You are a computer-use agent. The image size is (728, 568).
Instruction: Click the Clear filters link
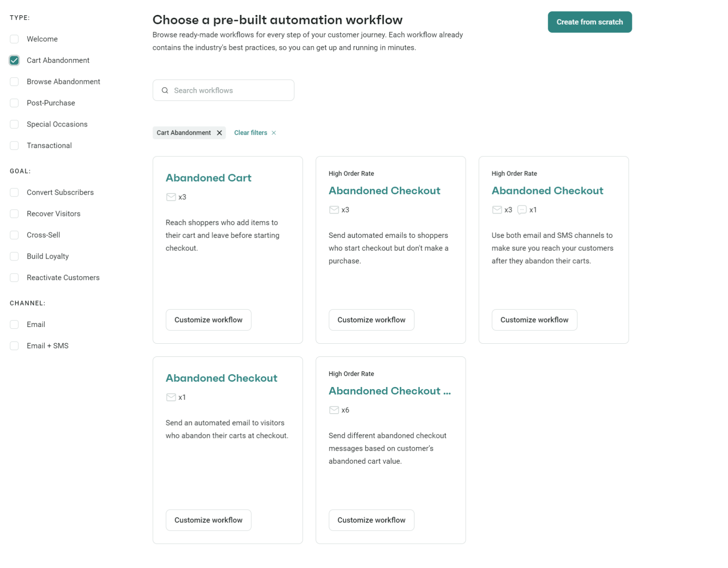click(251, 133)
